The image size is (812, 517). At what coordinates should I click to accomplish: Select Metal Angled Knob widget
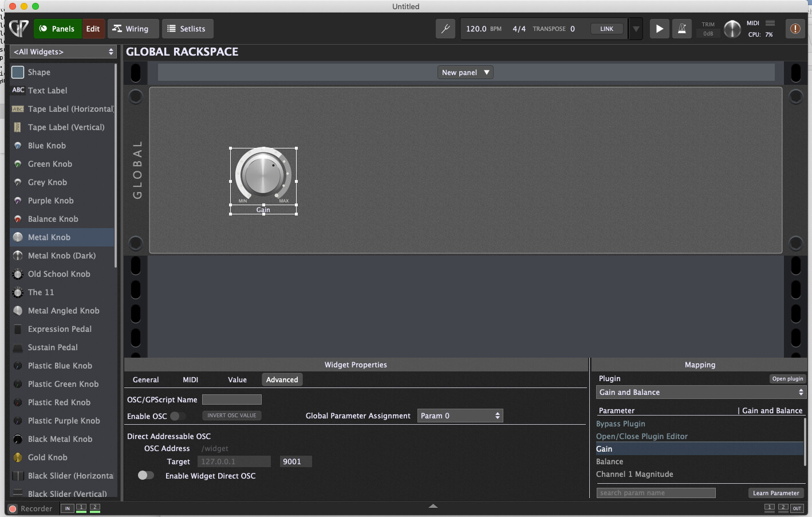62,311
